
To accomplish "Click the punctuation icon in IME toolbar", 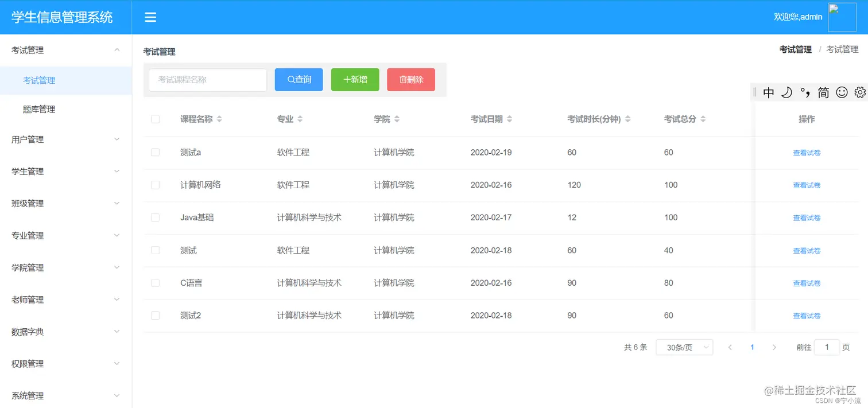I will click(x=805, y=92).
